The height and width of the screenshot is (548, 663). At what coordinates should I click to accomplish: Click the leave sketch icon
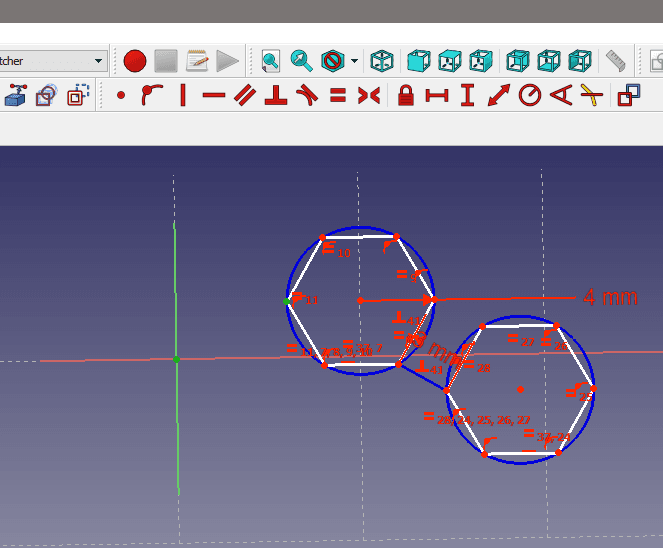[x=16, y=95]
